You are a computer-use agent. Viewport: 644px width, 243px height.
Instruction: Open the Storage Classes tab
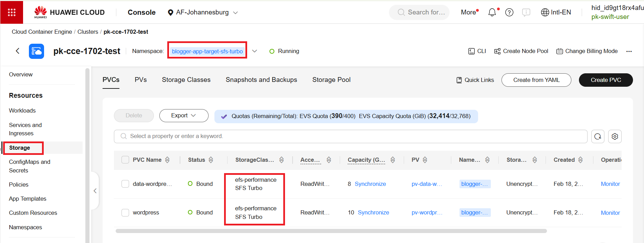[186, 80]
